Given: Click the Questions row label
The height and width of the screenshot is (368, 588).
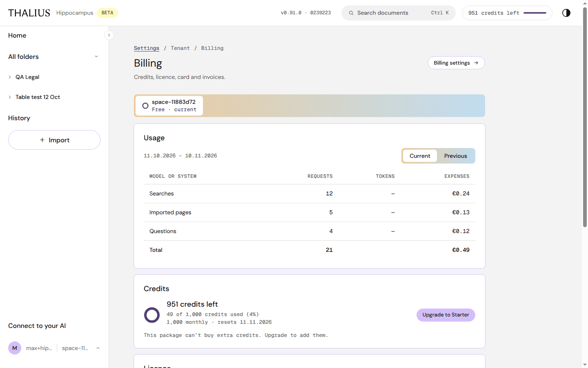Looking at the screenshot, I should pos(163,231).
